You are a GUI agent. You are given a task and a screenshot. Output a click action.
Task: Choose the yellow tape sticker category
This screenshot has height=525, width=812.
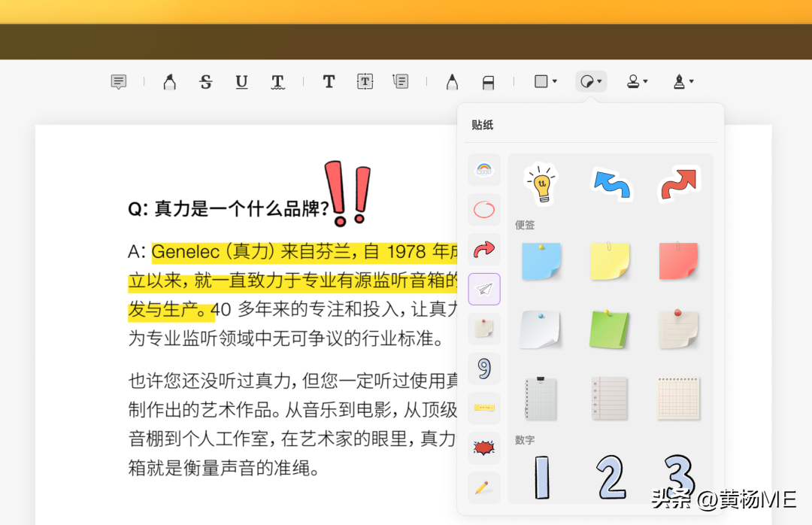coord(484,408)
